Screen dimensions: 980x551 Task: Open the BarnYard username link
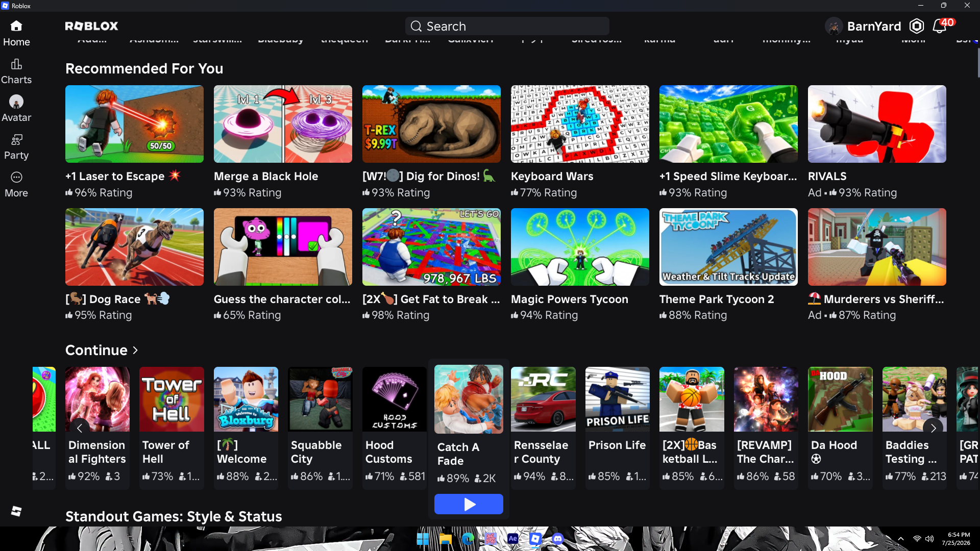click(874, 26)
